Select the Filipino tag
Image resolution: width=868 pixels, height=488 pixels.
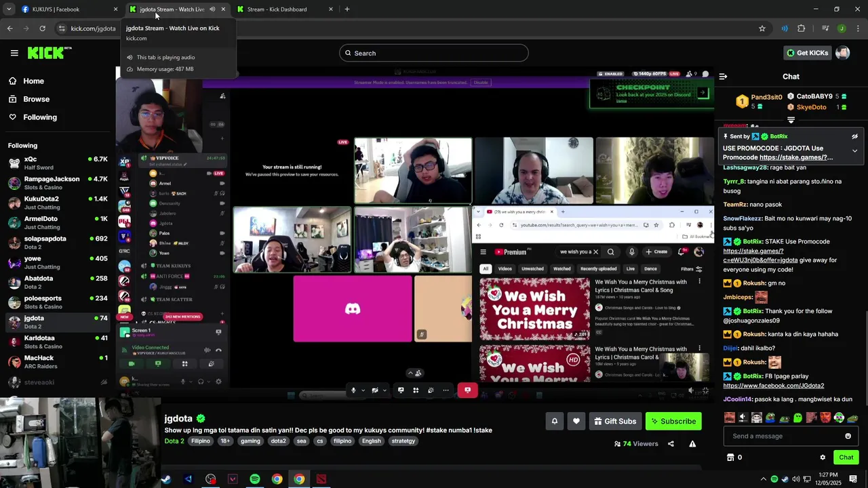click(201, 441)
